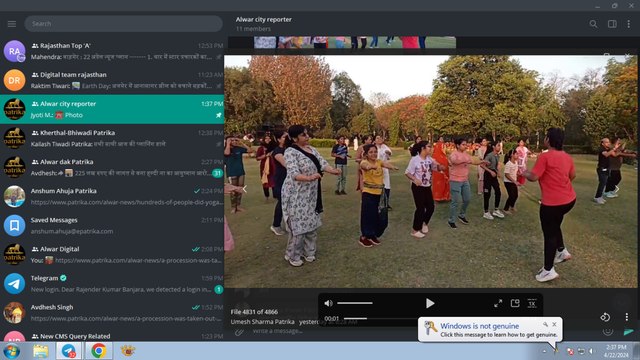Click the dancing group video frame
Viewport: 640px width, 360px height.
430,171
